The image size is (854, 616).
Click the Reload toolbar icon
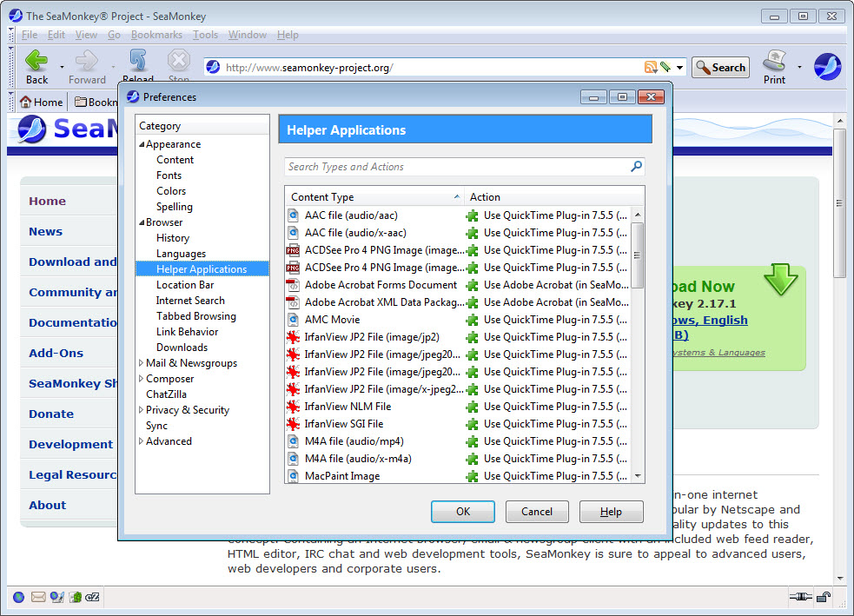tap(138, 60)
